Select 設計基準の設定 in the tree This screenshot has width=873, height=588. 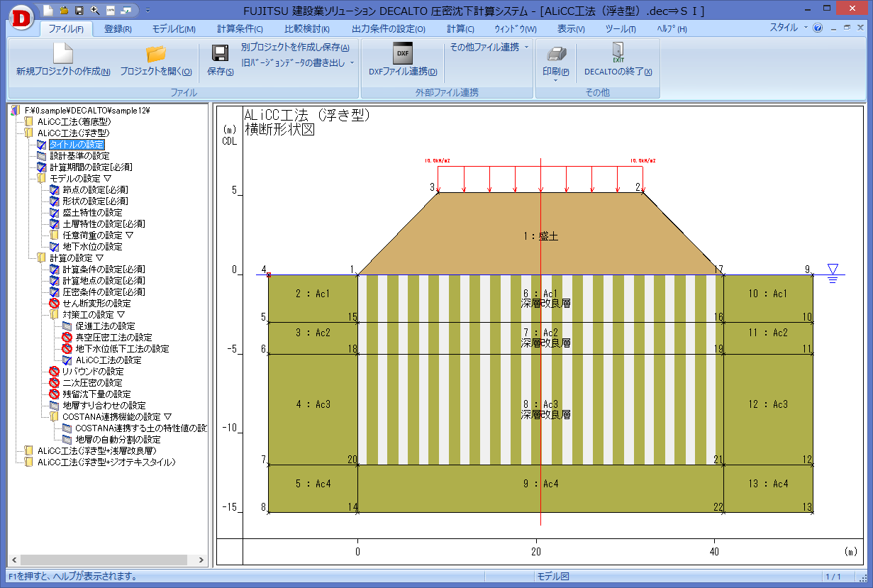point(79,155)
